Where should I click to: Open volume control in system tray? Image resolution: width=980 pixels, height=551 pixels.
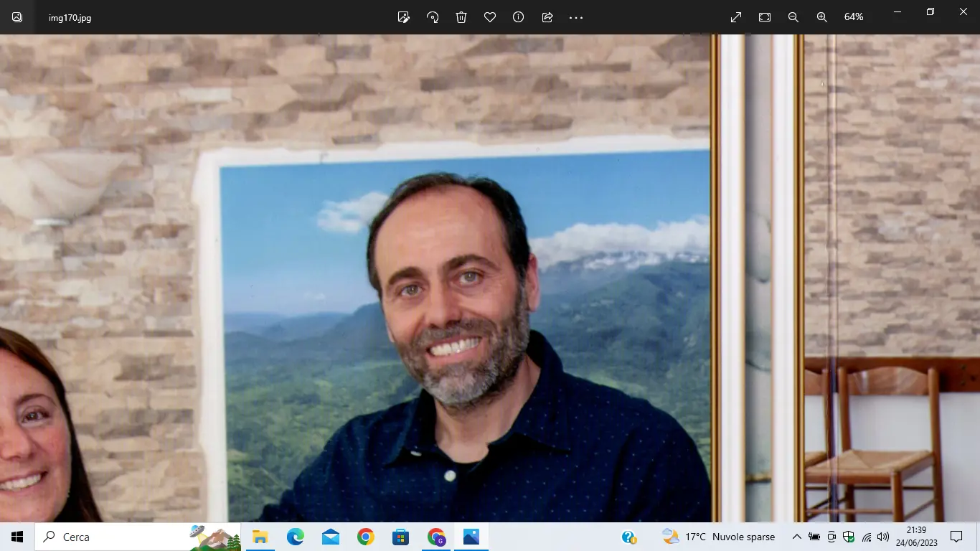(883, 537)
